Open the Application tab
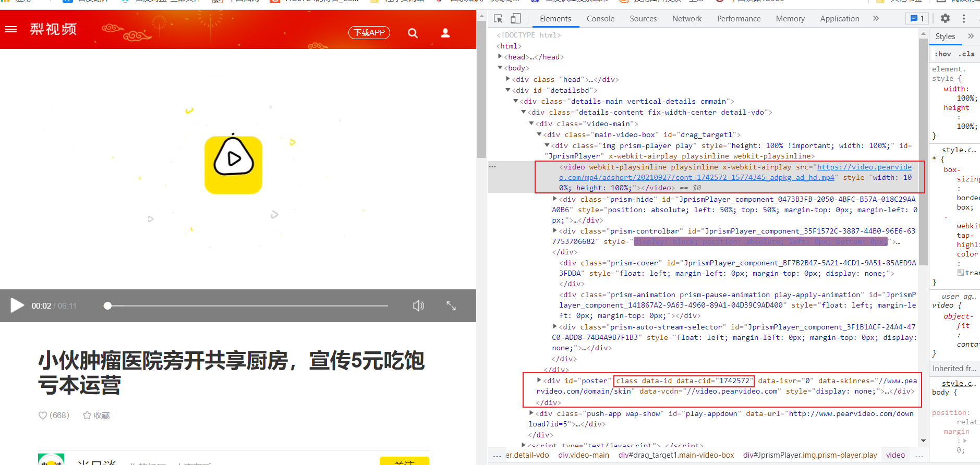Image resolution: width=980 pixels, height=465 pixels. (x=839, y=19)
